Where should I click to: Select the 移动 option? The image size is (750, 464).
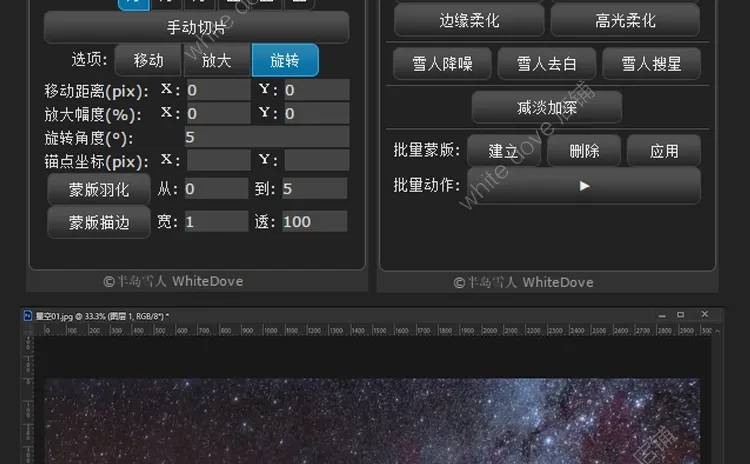[x=148, y=60]
